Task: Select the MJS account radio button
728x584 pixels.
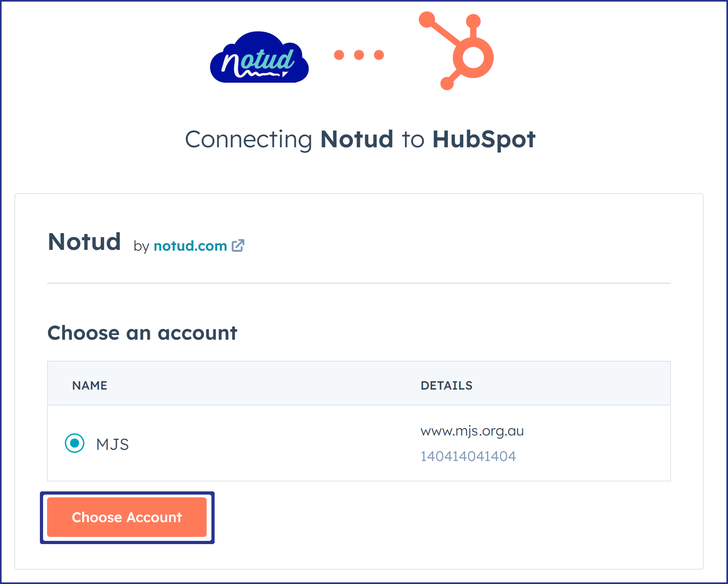Action: [75, 443]
